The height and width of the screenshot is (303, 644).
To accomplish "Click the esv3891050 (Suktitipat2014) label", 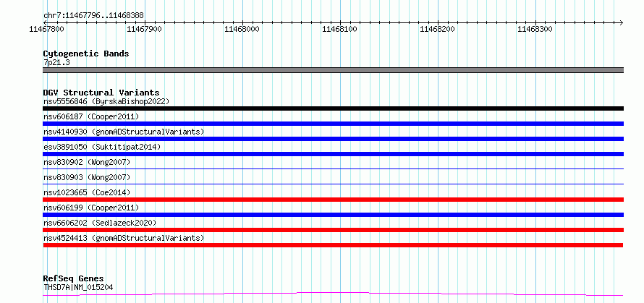I will 102,147.
